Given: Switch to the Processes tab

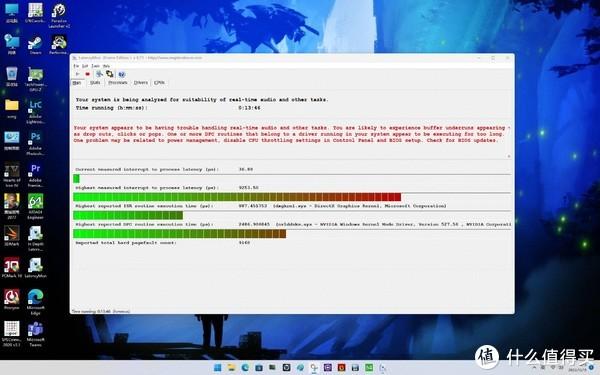Looking at the screenshot, I should 117,83.
